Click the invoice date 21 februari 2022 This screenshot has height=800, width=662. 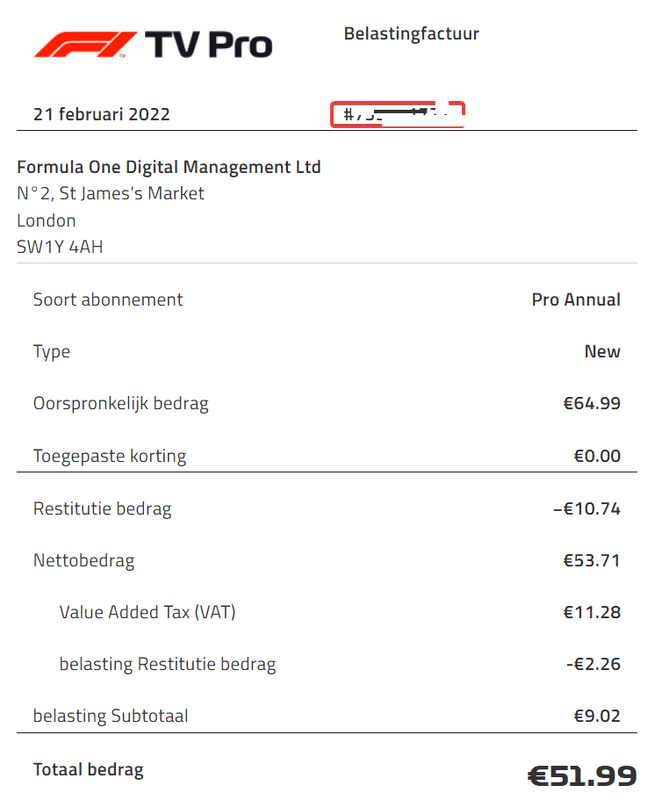click(101, 114)
